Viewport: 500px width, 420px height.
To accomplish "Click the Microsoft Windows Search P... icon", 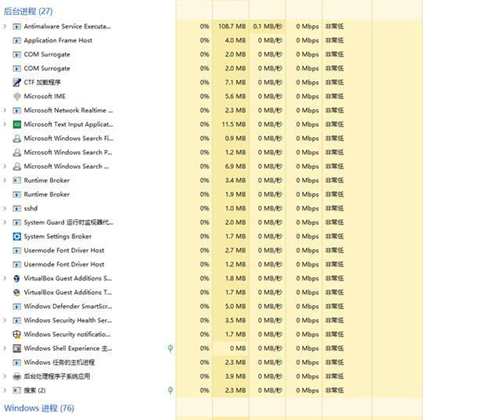I will point(17,153).
